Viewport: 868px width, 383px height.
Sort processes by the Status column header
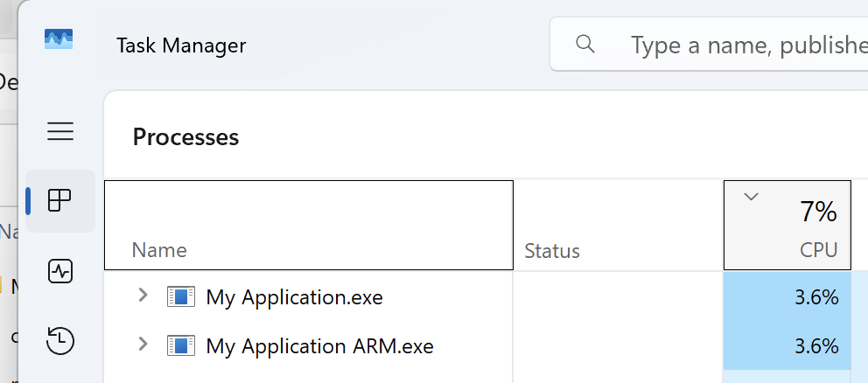pyautogui.click(x=551, y=252)
